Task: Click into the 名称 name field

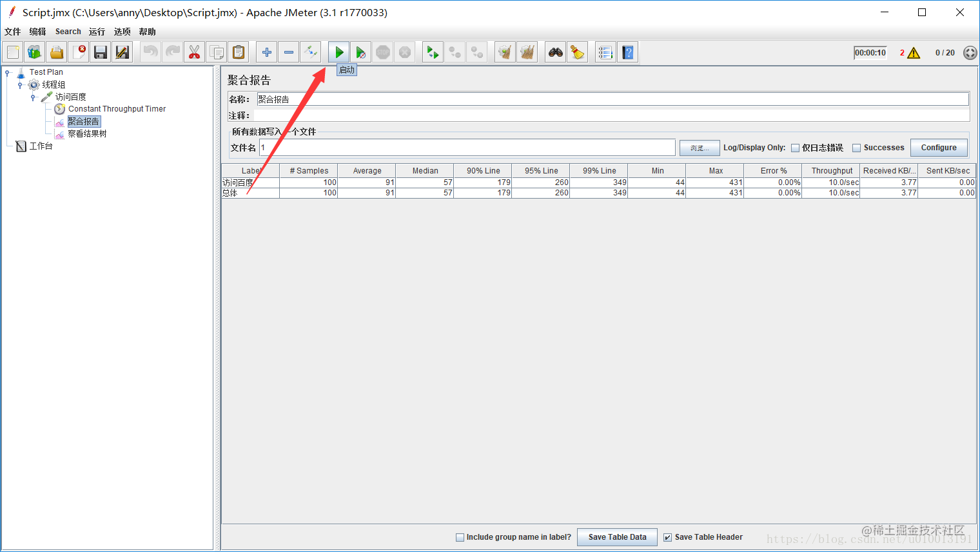Action: [612, 99]
